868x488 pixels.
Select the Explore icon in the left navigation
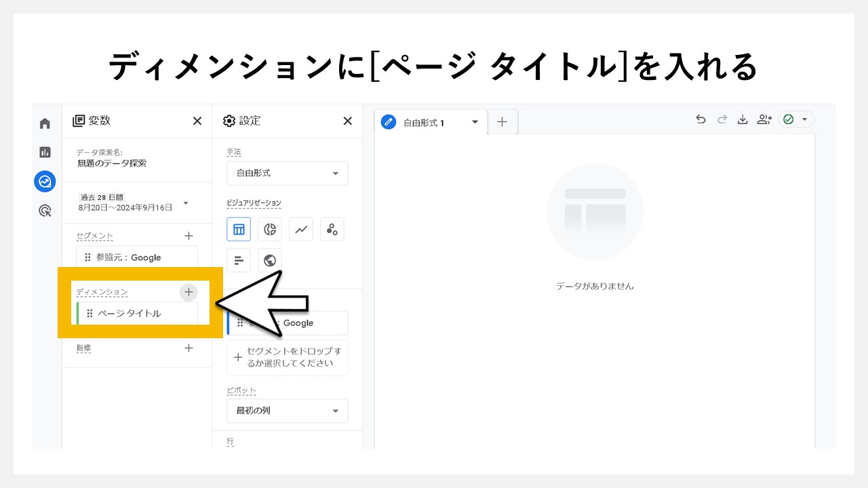tap(44, 181)
